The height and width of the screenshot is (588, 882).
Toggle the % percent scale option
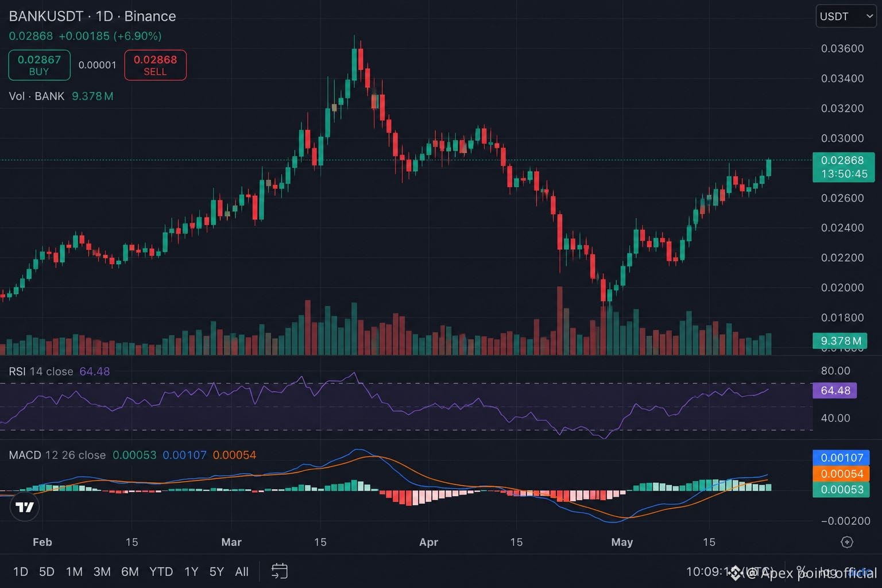point(800,572)
